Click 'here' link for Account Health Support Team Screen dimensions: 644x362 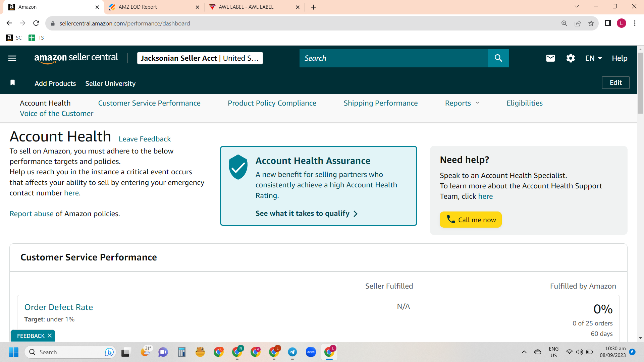click(x=485, y=196)
